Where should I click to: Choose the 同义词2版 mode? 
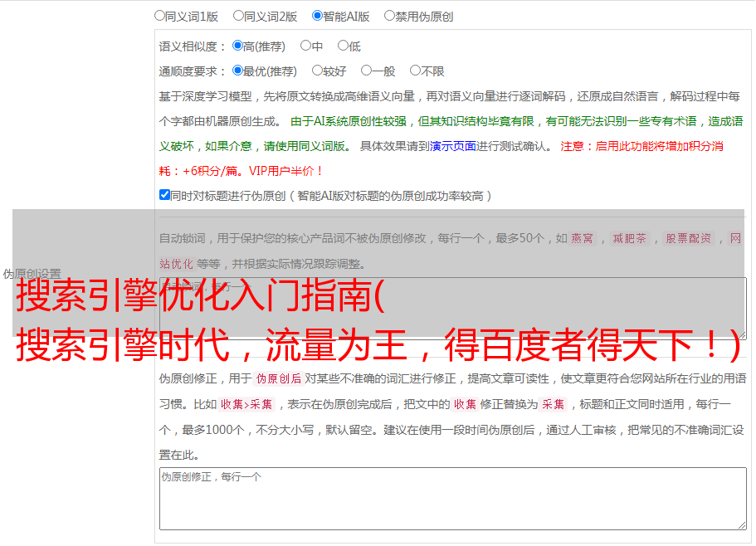[239, 16]
